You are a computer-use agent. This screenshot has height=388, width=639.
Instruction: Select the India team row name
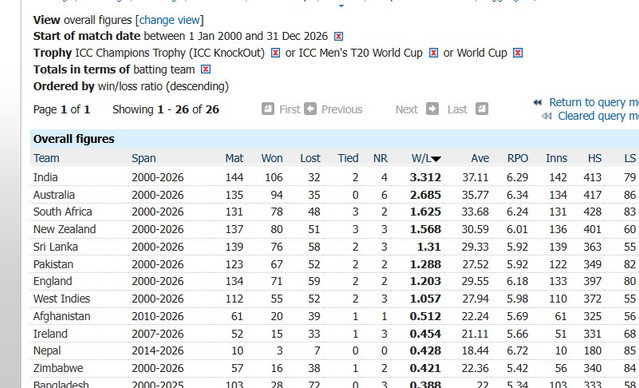tap(45, 177)
